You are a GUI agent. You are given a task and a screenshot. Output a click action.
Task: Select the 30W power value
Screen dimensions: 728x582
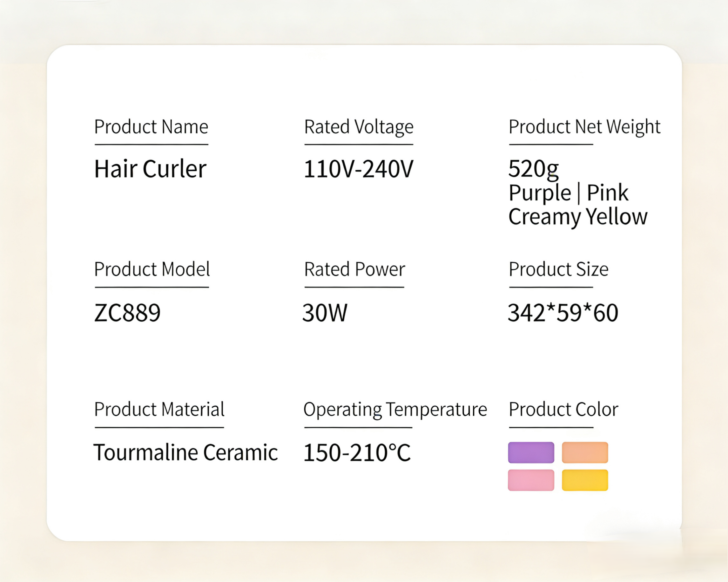(x=325, y=313)
